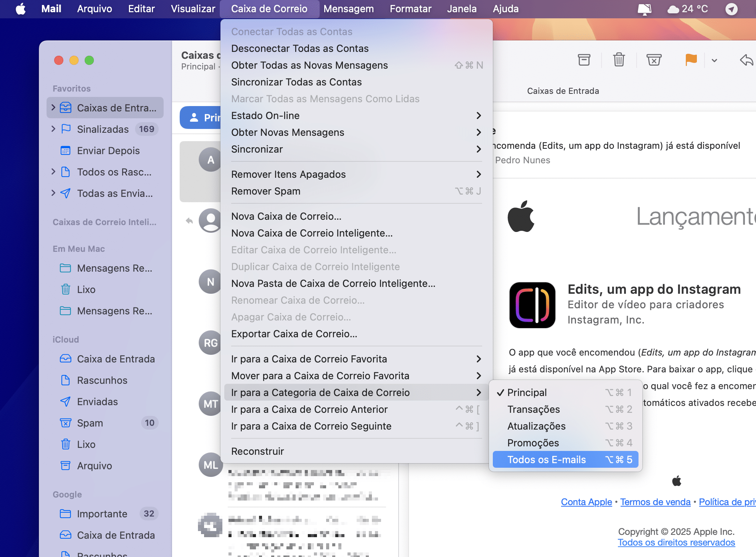Click the Todos os Rasc... document icon
Image resolution: width=756 pixels, height=557 pixels.
pyautogui.click(x=66, y=172)
